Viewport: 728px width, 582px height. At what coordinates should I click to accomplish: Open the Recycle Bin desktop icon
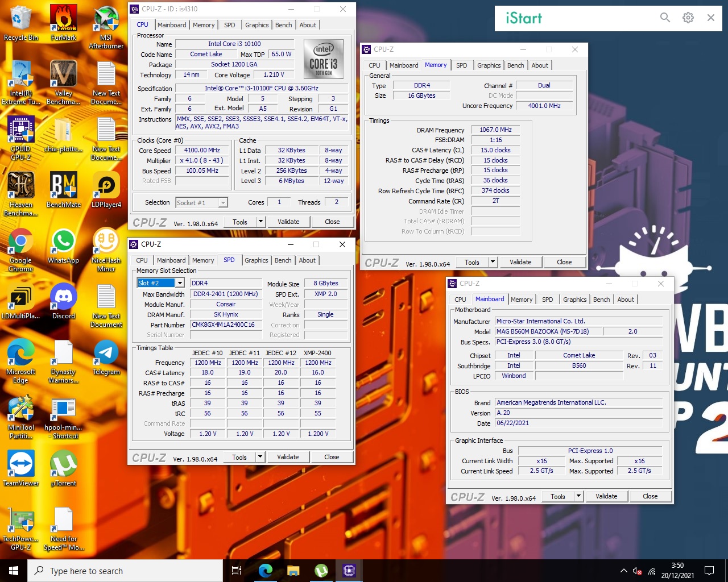click(21, 23)
